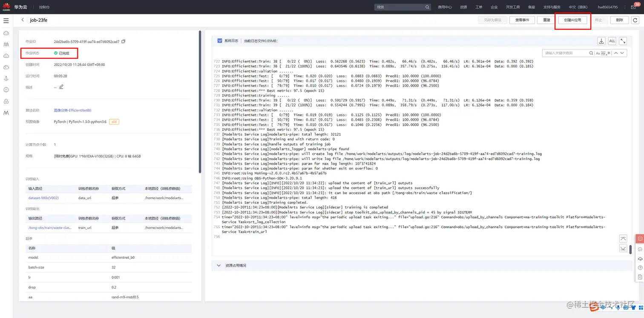
Task: Open the hamburger menu in the sidebar
Action: tap(6, 20)
